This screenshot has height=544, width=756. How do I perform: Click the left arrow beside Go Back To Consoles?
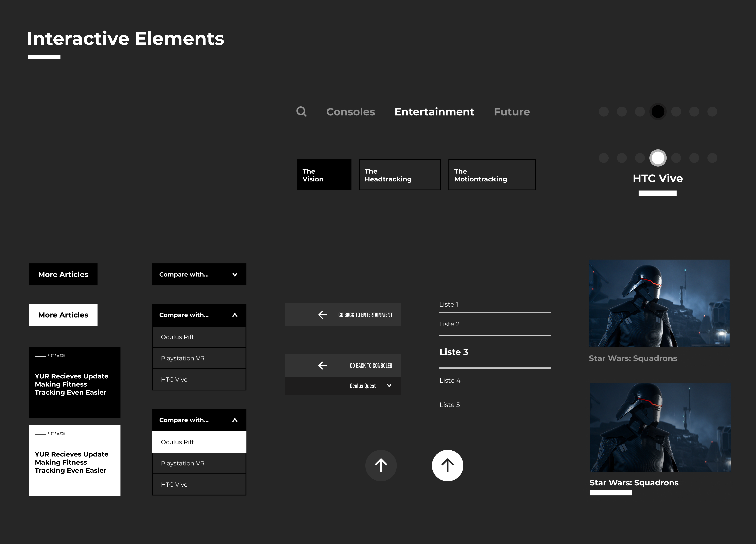[x=322, y=365]
